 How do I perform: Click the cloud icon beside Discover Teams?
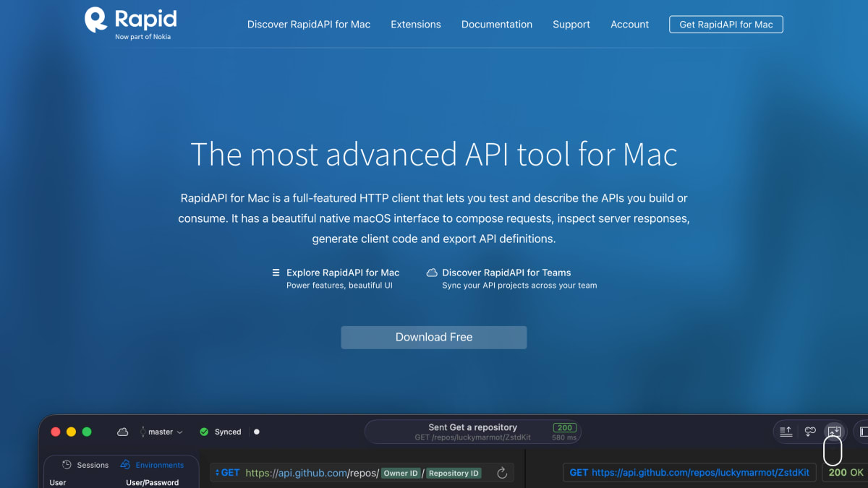(x=432, y=273)
